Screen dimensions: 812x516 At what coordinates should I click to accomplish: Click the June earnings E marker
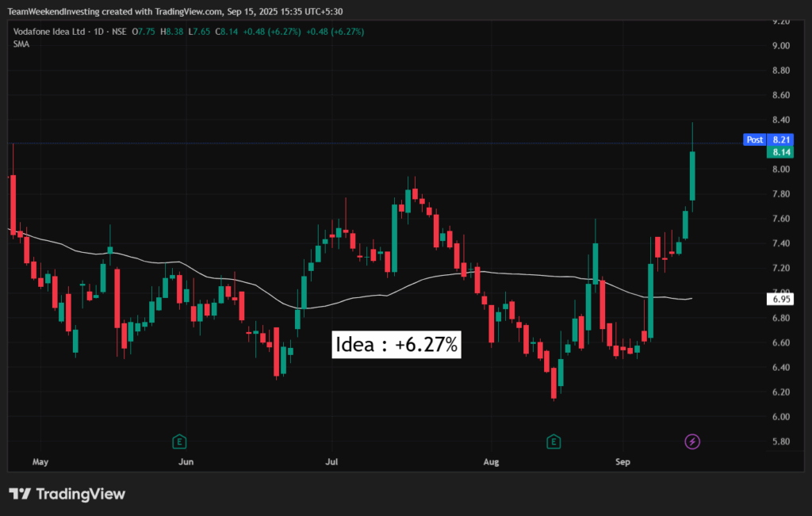click(179, 441)
